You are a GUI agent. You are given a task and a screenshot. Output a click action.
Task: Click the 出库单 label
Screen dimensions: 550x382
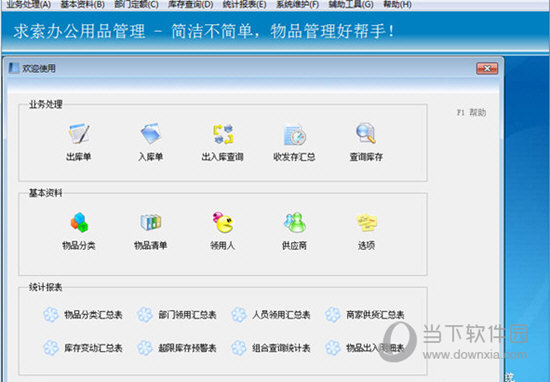pyautogui.click(x=79, y=156)
